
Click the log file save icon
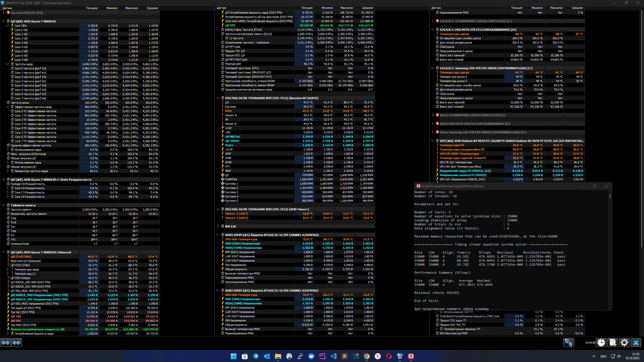pos(613,343)
